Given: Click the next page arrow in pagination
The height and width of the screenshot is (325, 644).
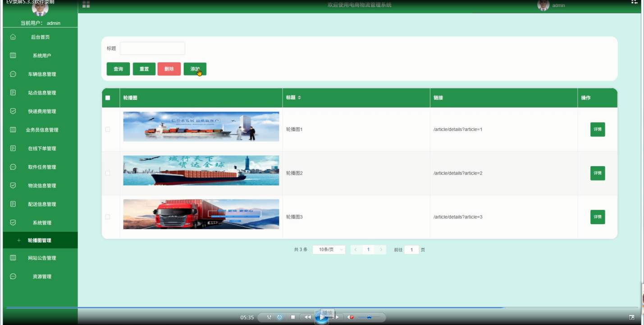Looking at the screenshot, I should click(x=381, y=249).
